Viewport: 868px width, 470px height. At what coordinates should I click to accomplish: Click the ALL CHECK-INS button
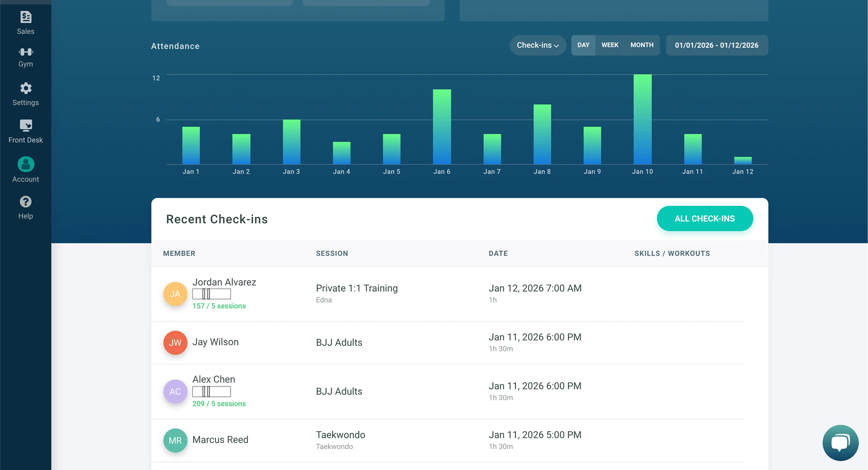(705, 219)
